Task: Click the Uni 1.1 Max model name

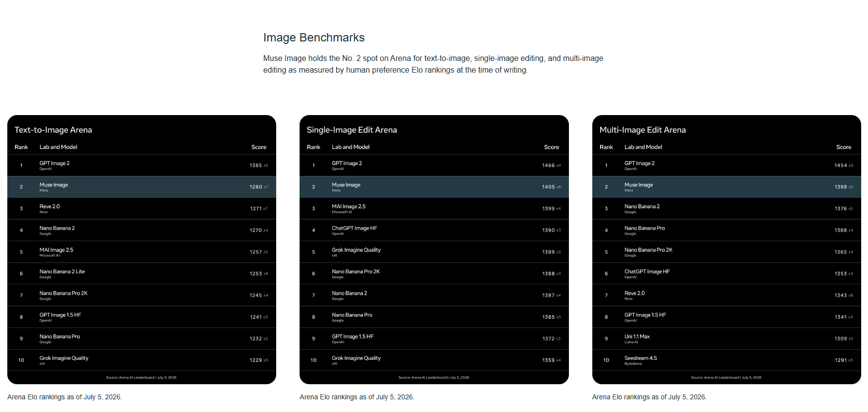Action: click(637, 336)
